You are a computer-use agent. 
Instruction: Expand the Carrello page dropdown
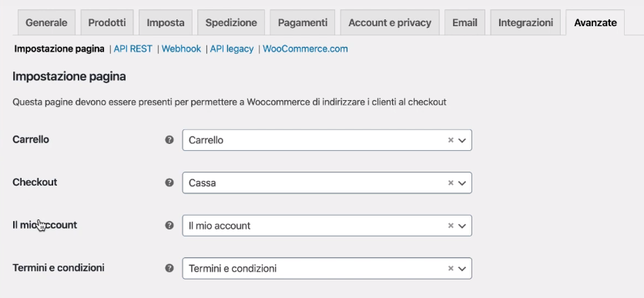(462, 140)
